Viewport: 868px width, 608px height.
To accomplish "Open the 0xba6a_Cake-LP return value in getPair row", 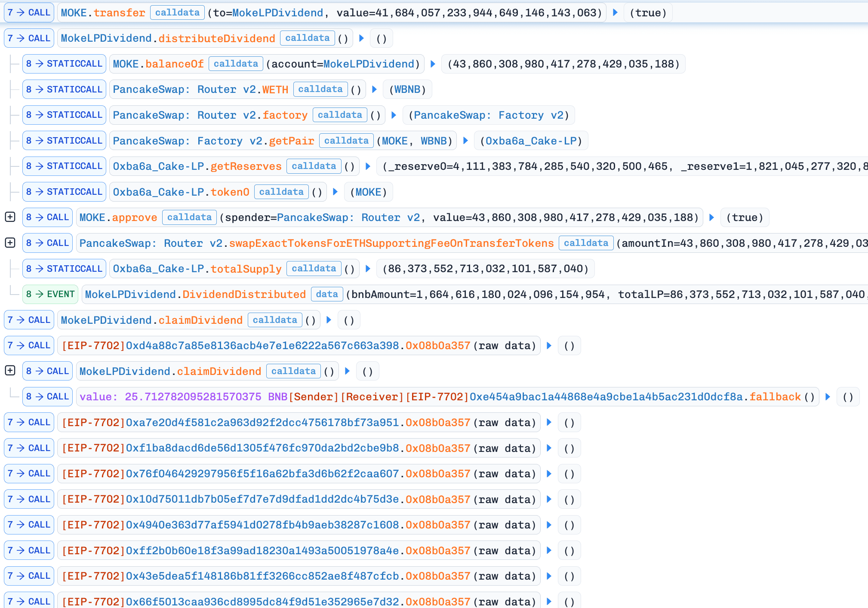I will pyautogui.click(x=531, y=141).
